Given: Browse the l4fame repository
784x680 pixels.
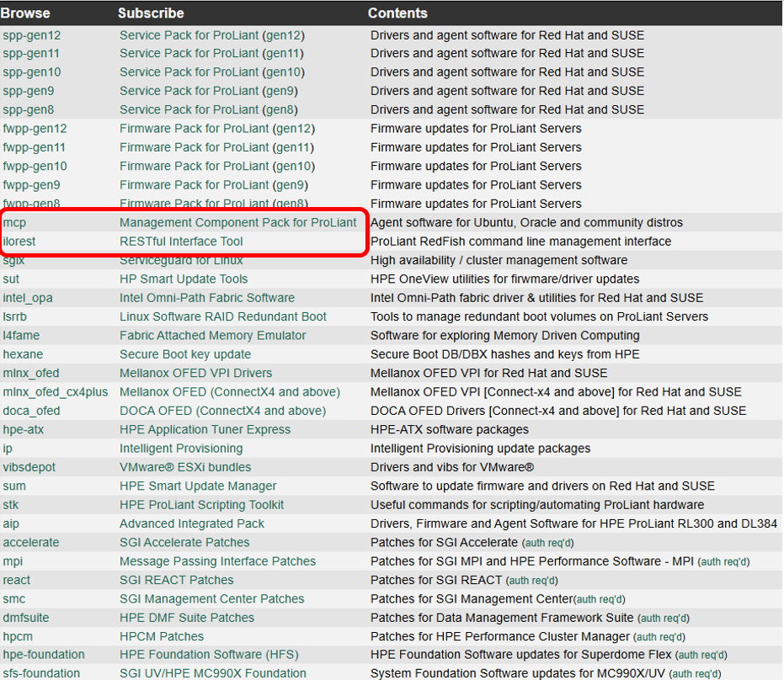Looking at the screenshot, I should click(21, 336).
